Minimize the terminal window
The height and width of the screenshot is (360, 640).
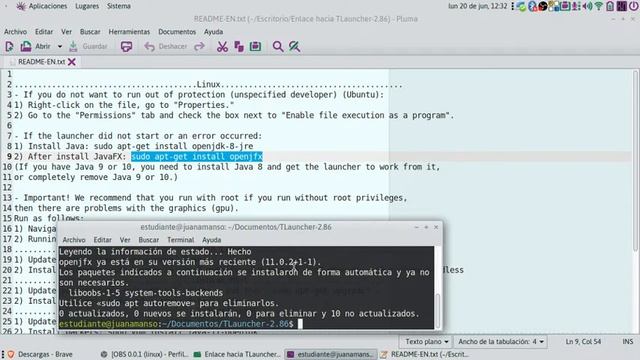click(416, 227)
